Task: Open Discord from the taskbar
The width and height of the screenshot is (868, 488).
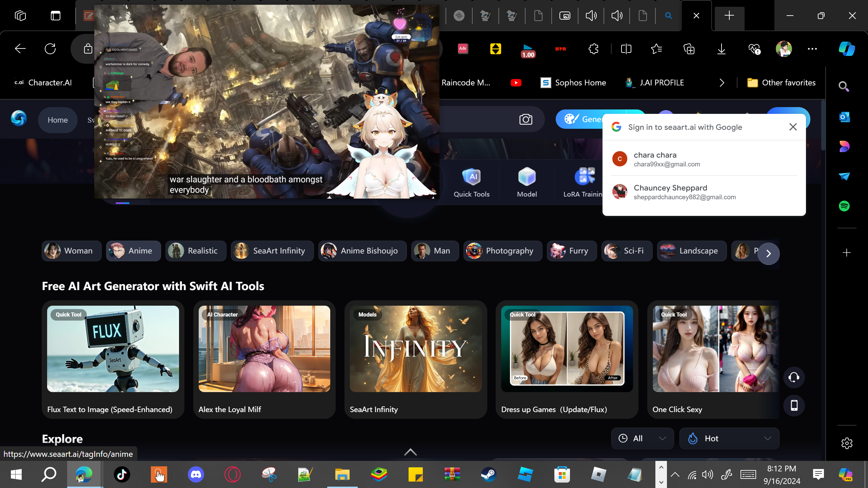Action: 196,474
